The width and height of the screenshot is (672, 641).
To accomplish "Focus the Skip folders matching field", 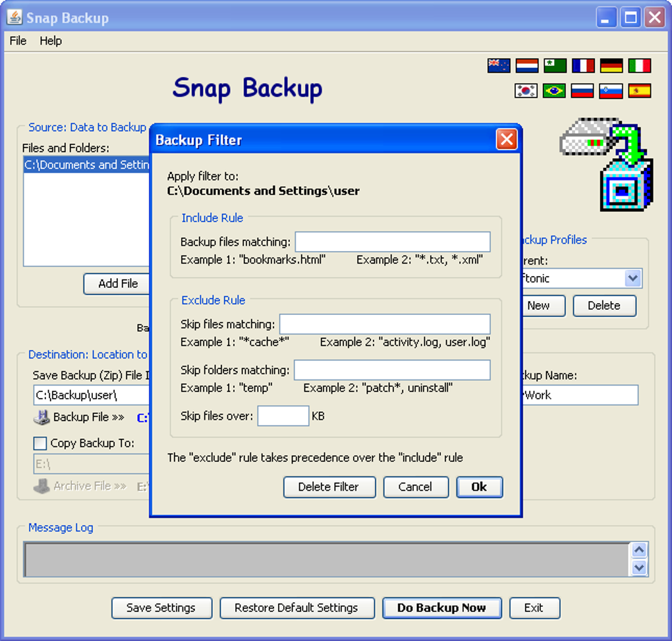I will click(392, 370).
